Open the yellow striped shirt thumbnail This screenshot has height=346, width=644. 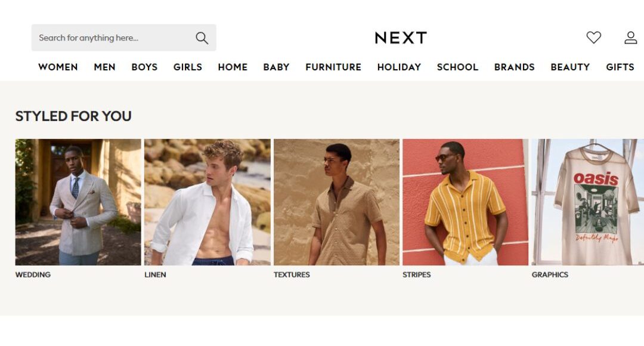click(465, 202)
